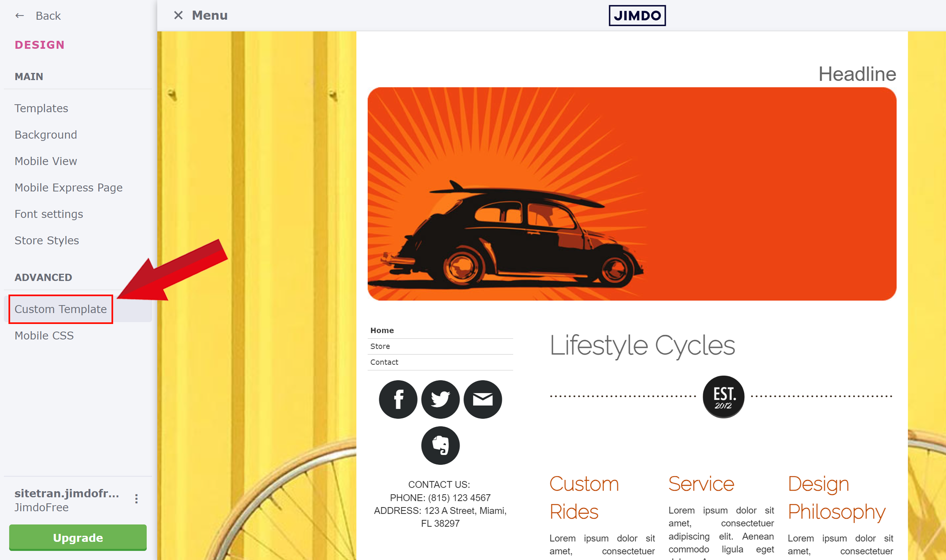The image size is (946, 560).
Task: Click the Templates link under MAIN
Action: pyautogui.click(x=41, y=108)
